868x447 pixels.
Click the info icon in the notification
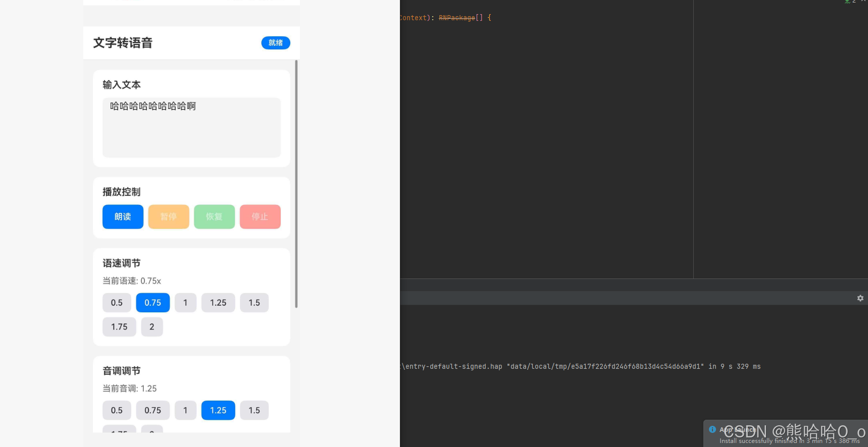(x=712, y=429)
